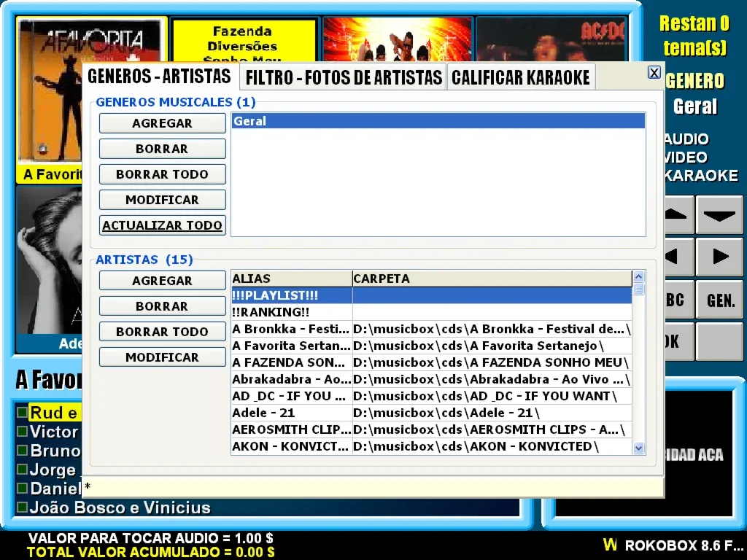The image size is (747, 560).
Task: Click the up arrow button in jukebox panel
Action: [679, 214]
